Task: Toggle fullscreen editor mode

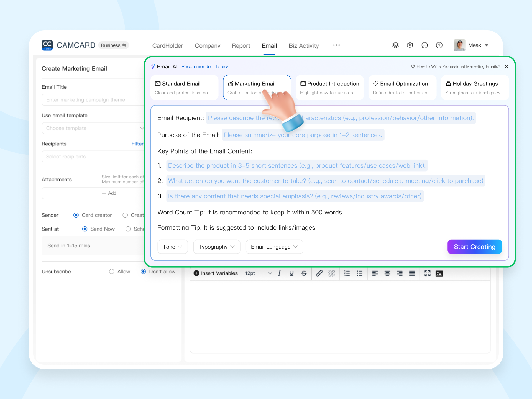Action: (x=428, y=273)
